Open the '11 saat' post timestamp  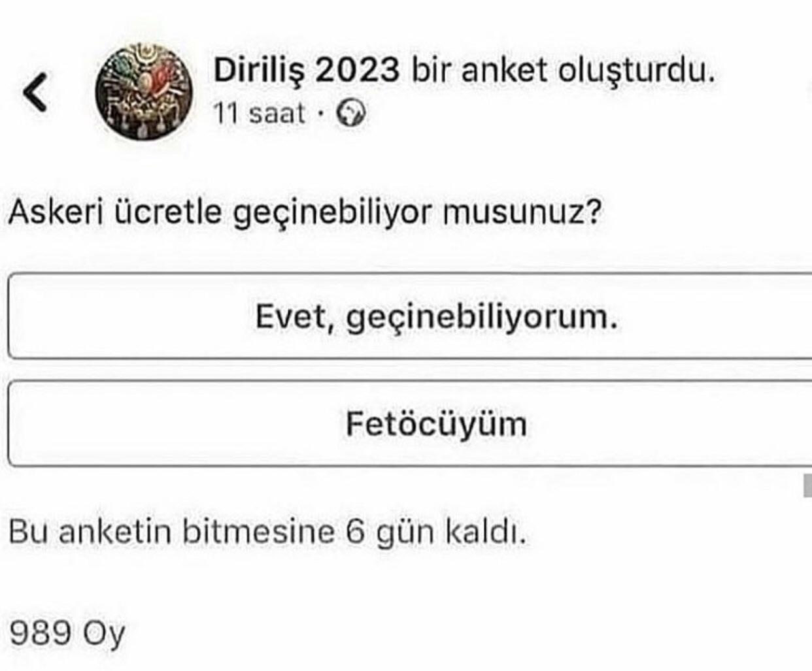coord(259,114)
